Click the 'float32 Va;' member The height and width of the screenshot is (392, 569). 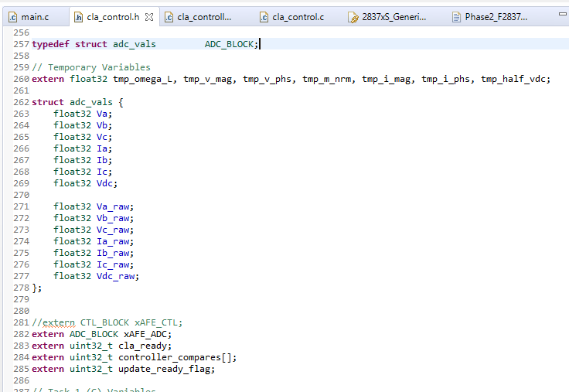[83, 114]
